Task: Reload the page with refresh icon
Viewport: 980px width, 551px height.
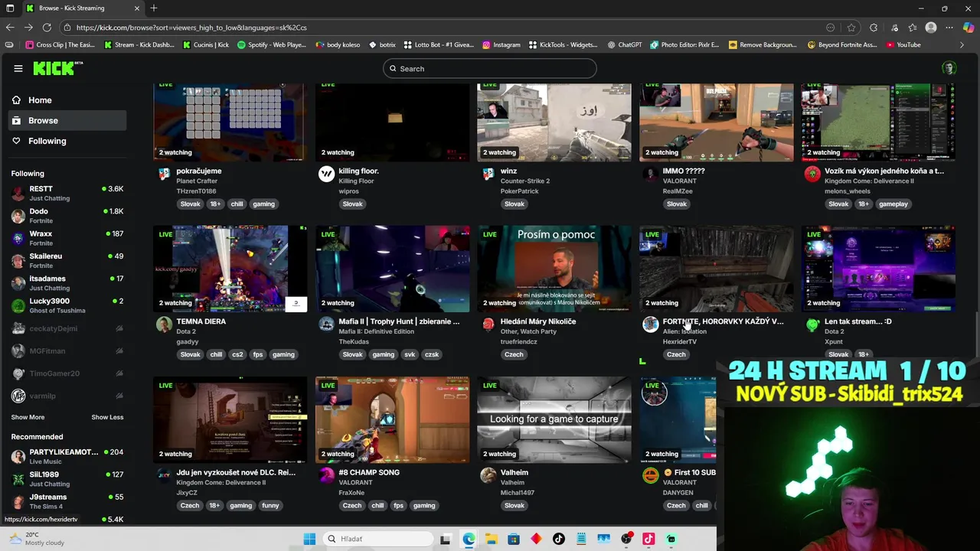Action: (x=47, y=28)
